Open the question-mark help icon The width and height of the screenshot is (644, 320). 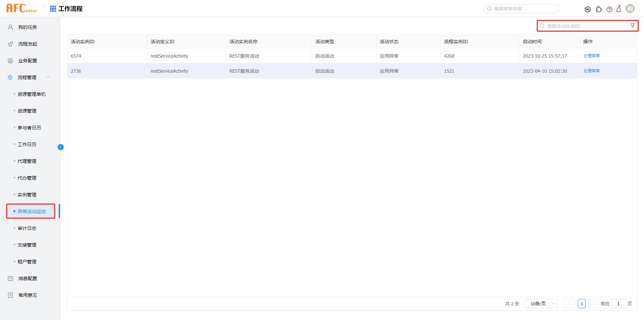[x=609, y=9]
